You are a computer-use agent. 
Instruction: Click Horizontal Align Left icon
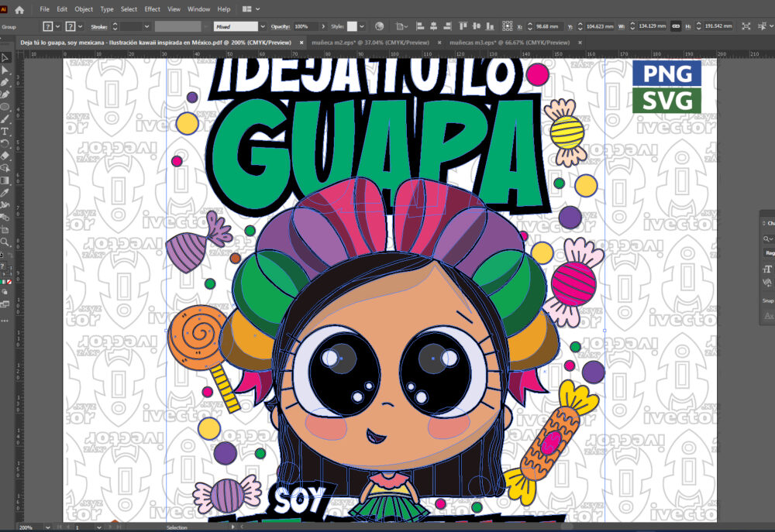pyautogui.click(x=420, y=26)
